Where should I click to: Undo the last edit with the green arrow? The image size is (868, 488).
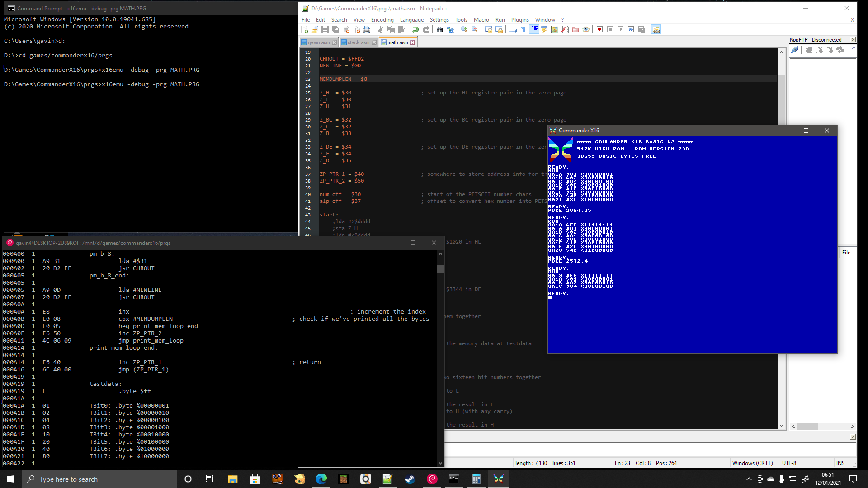415,29
